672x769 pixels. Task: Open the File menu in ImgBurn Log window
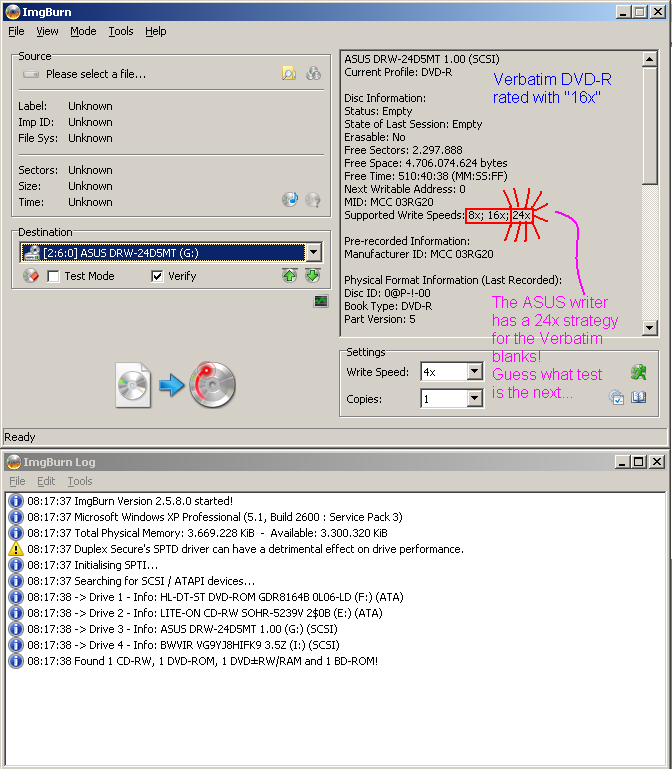[17, 481]
